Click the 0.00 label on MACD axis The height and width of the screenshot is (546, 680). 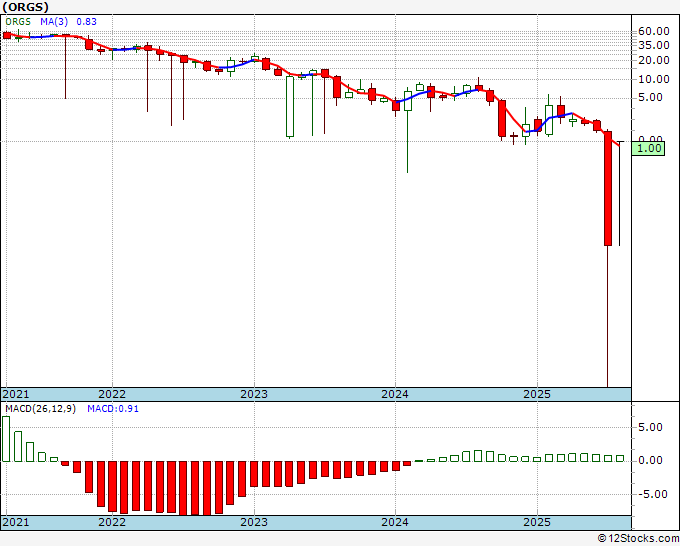(651, 461)
